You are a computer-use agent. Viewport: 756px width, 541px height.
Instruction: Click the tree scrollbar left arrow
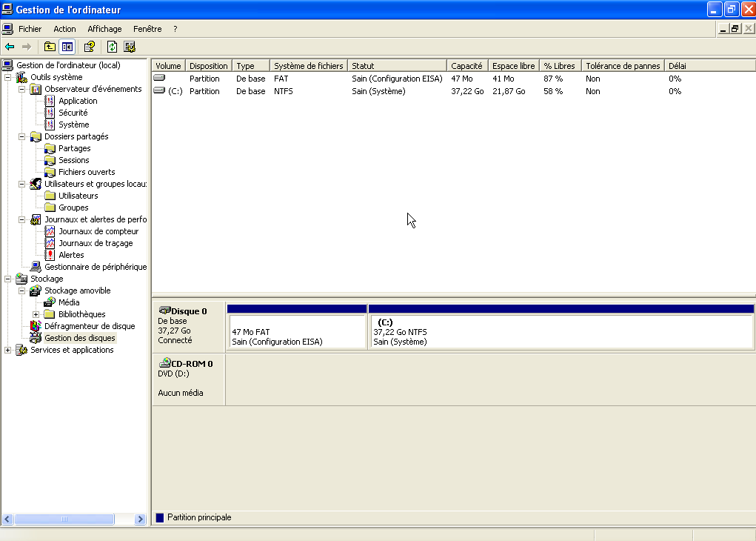[x=7, y=520]
